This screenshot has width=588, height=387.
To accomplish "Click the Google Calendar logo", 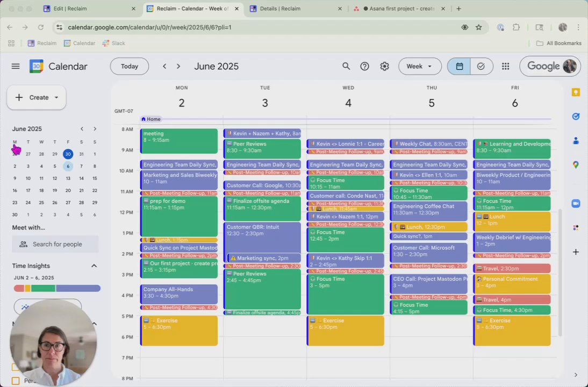I will pyautogui.click(x=37, y=66).
